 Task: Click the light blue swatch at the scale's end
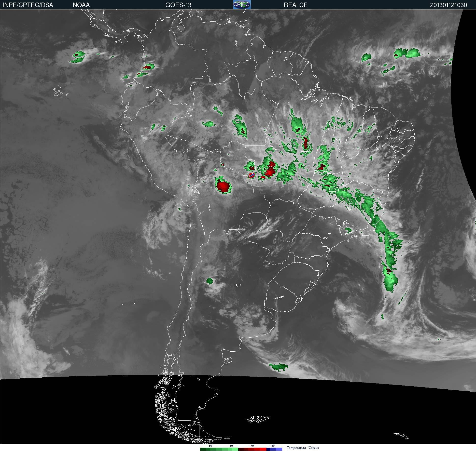[x=279, y=449]
